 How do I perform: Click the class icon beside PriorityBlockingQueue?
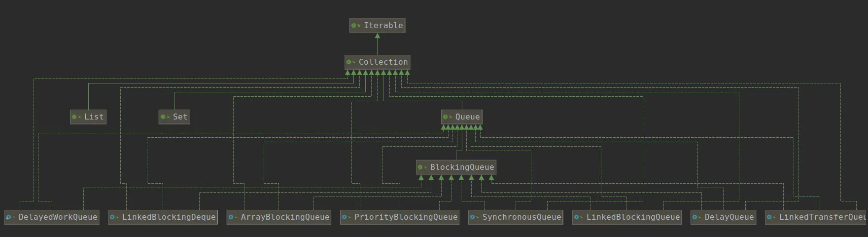pos(345,217)
